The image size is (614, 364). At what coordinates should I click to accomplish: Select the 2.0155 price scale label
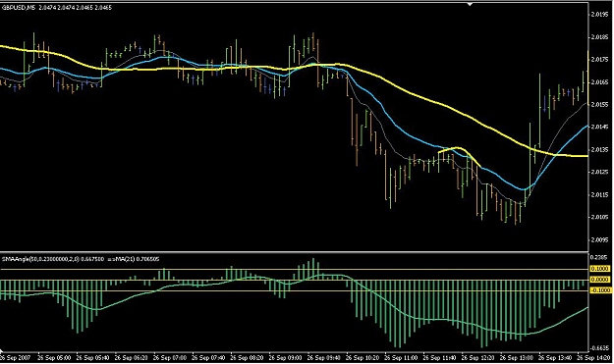tap(599, 104)
